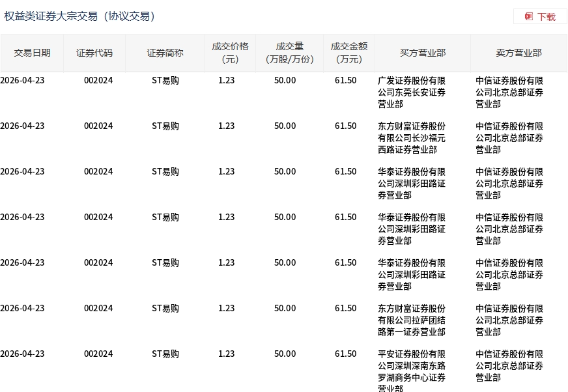Select ST易购 in the 平安证券 row
568x392 pixels.
165,354
